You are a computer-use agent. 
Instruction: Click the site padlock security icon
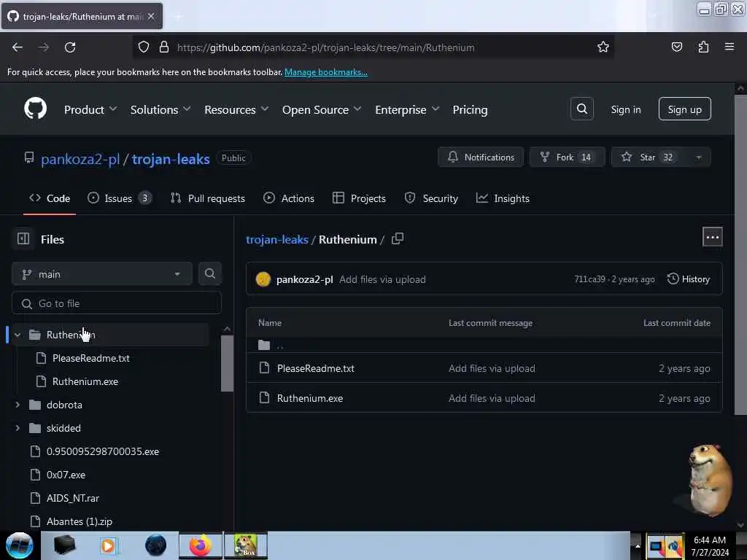pyautogui.click(x=164, y=47)
